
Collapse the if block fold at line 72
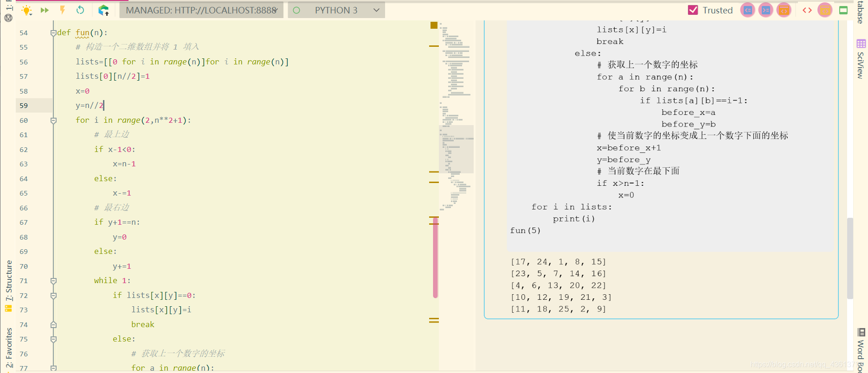(53, 296)
